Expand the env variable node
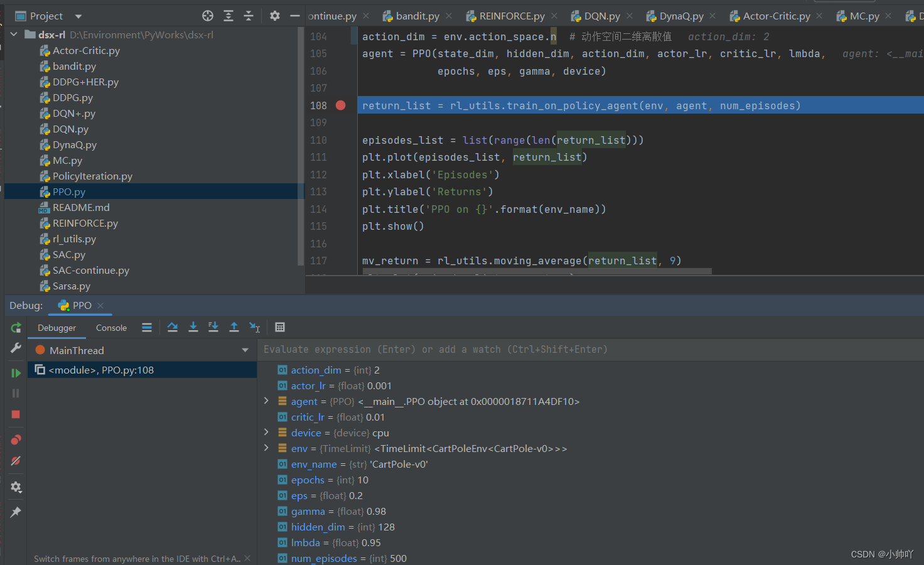This screenshot has height=565, width=924. coord(266,448)
